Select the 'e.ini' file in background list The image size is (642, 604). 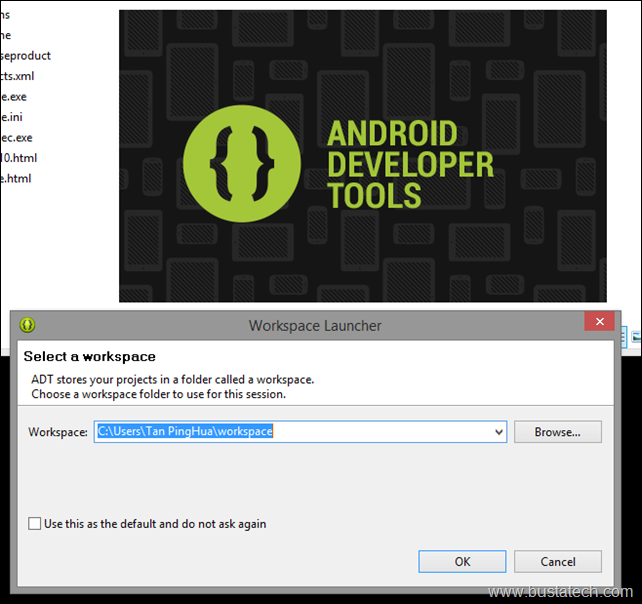tap(11, 117)
